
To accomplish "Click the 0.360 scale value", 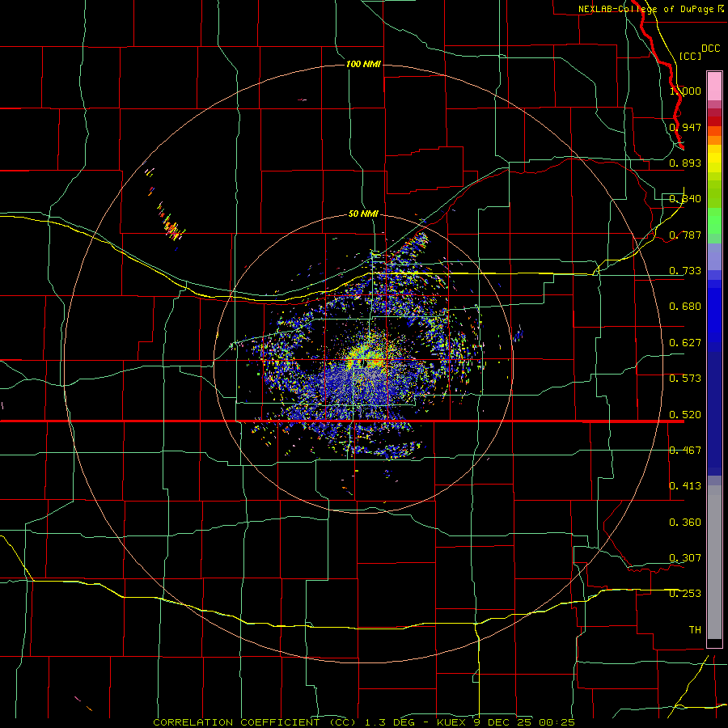I will coord(685,523).
